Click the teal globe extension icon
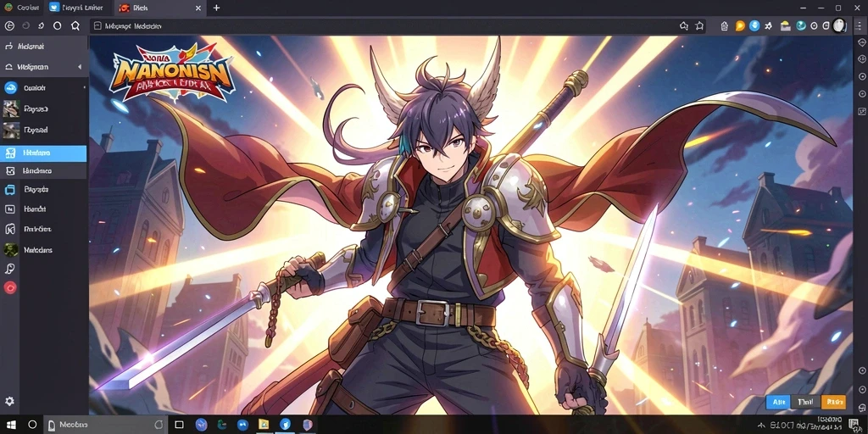 coord(800,25)
